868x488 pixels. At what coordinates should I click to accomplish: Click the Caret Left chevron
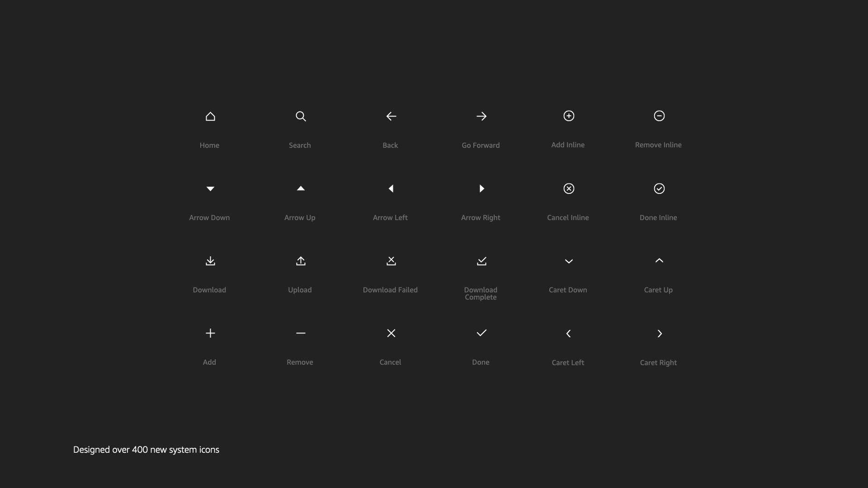pyautogui.click(x=568, y=333)
